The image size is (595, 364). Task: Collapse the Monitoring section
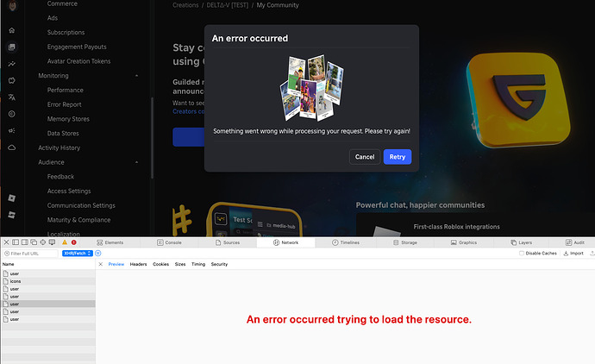pos(136,76)
